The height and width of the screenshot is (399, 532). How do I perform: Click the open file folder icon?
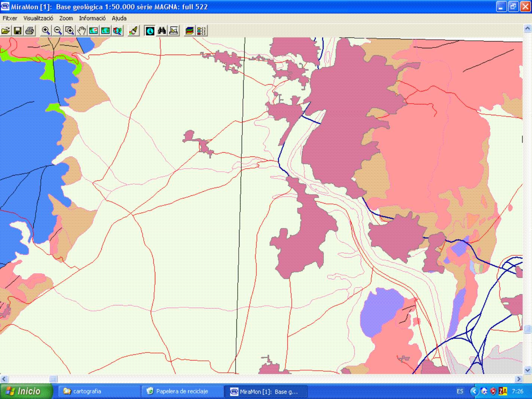click(x=6, y=31)
